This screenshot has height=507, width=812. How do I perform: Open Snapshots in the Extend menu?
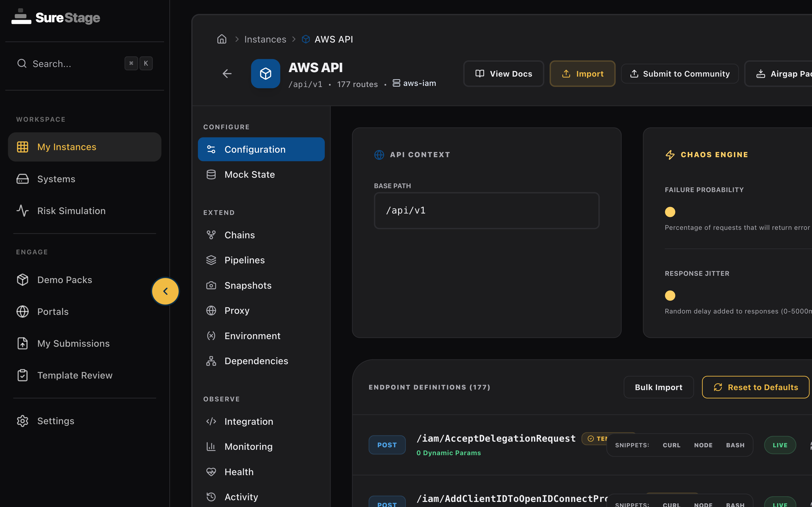click(248, 285)
